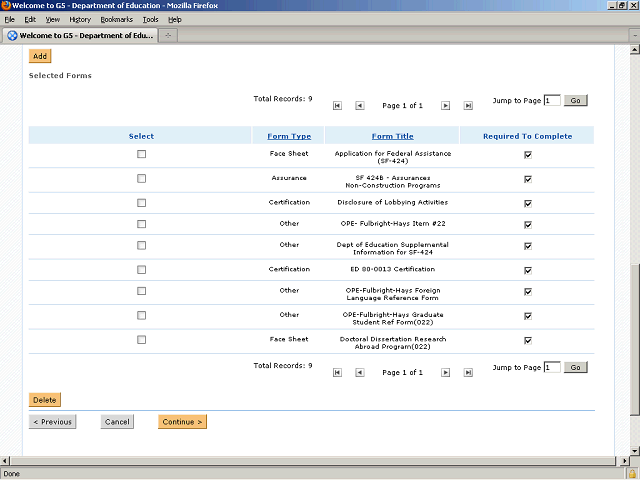
Task: Open the Bookmarks menu
Action: click(116, 19)
